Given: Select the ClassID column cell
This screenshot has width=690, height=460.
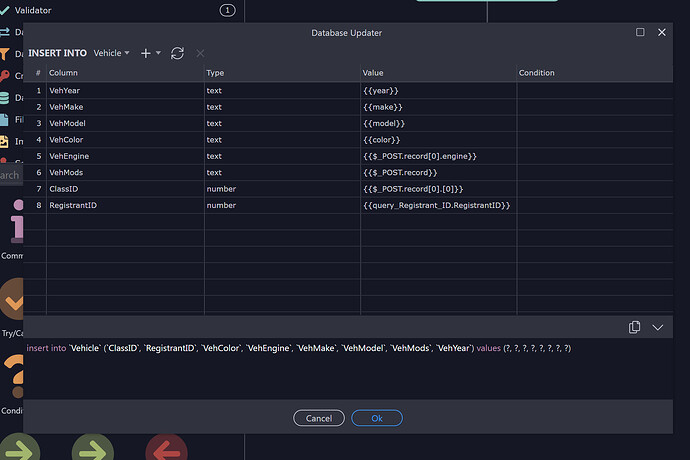Looking at the screenshot, I should (125, 189).
